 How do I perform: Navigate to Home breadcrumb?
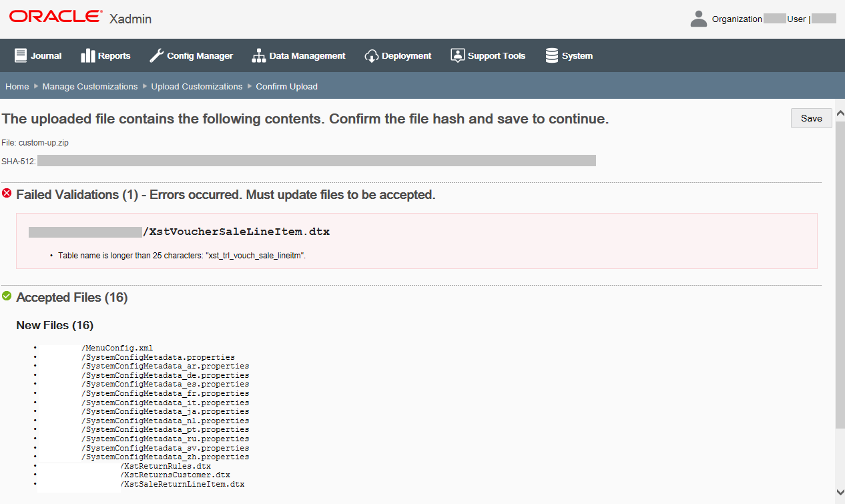pos(17,86)
